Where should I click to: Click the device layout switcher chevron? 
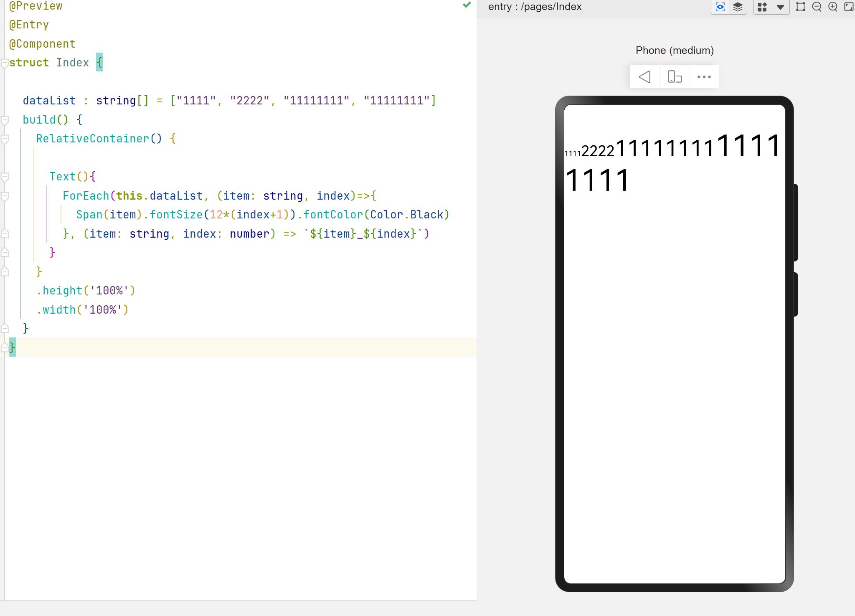[780, 7]
